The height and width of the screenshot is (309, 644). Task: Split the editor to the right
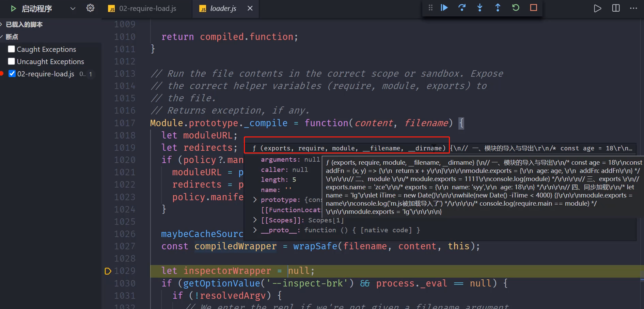pos(616,9)
